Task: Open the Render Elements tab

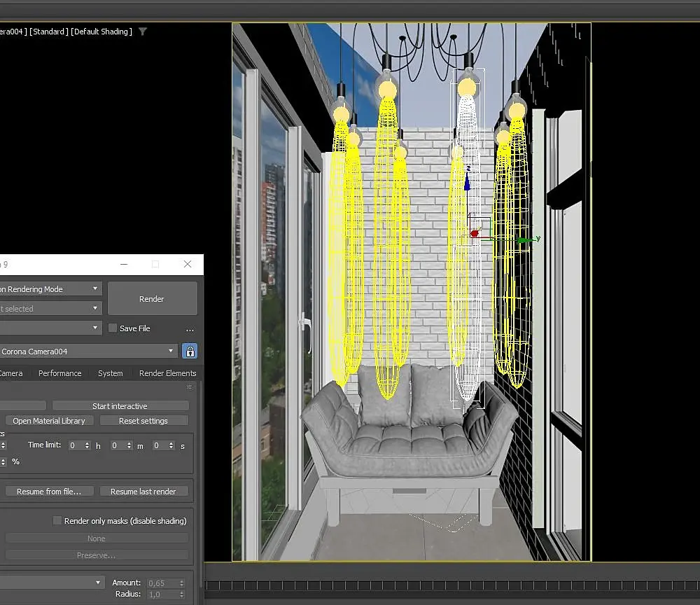Action: 167,373
